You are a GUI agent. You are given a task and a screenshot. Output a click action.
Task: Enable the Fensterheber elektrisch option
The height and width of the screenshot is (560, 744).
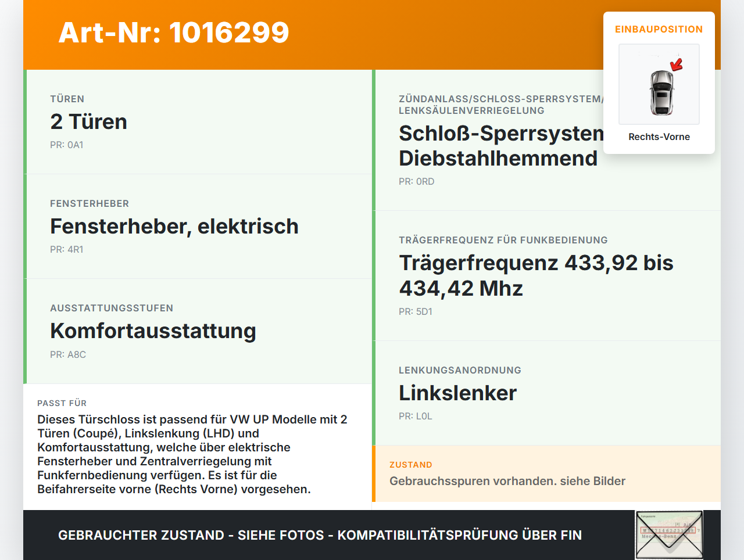[198, 226]
